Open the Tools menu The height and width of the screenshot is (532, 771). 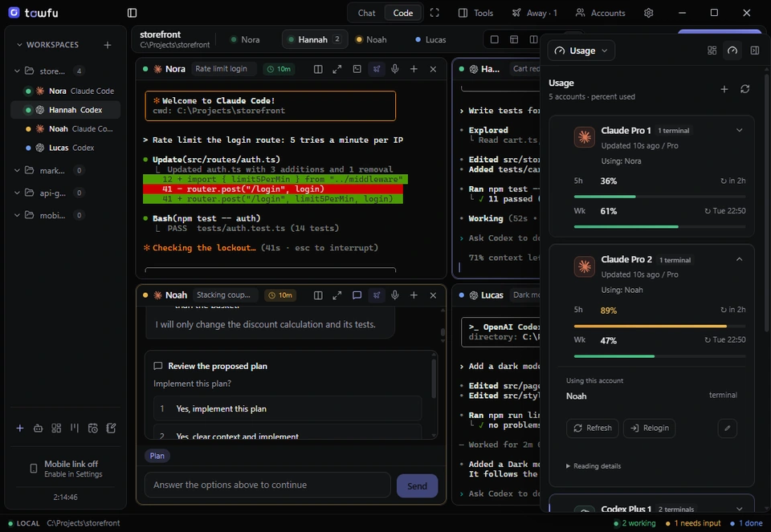pyautogui.click(x=475, y=13)
